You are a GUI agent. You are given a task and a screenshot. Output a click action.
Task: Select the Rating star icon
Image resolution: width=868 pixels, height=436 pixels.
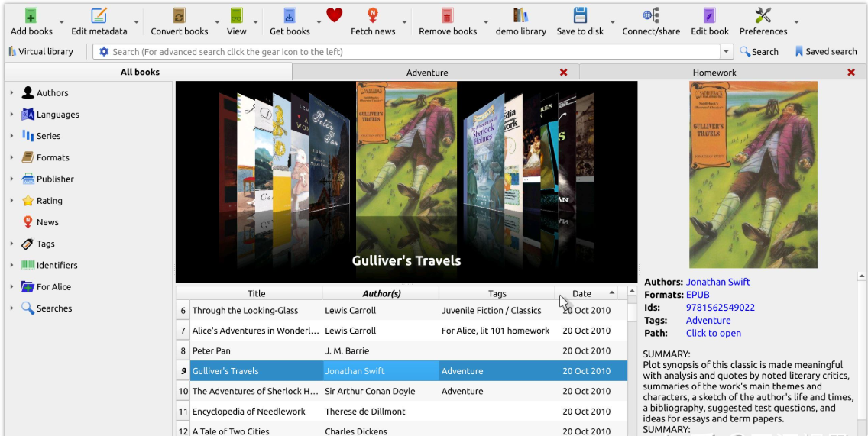[28, 200]
